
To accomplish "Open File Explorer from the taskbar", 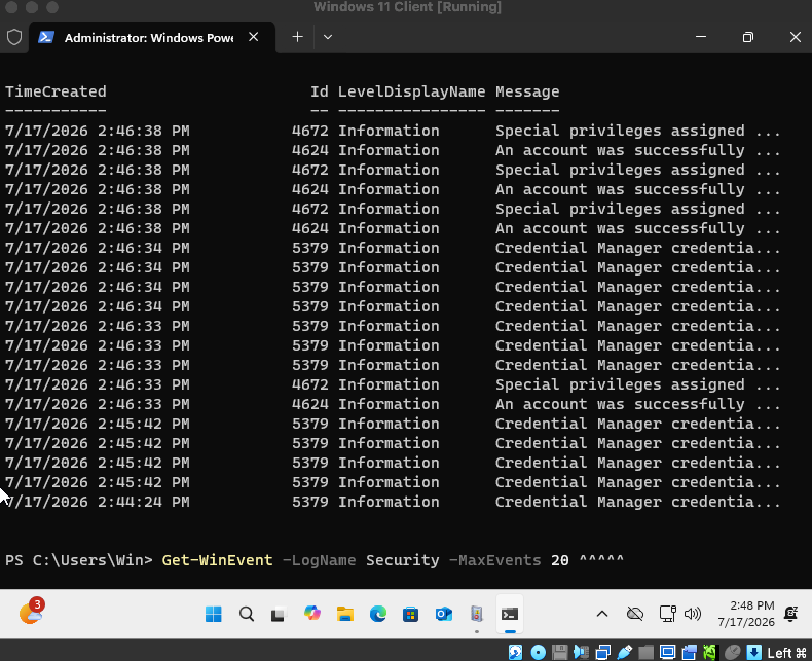I will click(345, 614).
